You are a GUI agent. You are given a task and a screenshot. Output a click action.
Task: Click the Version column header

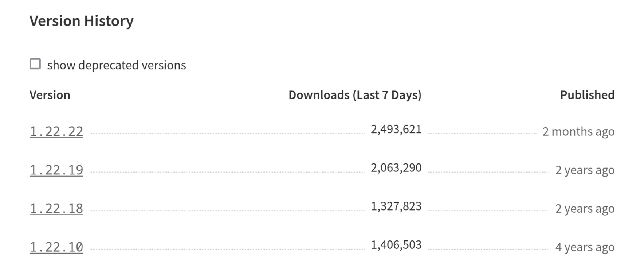pos(51,95)
